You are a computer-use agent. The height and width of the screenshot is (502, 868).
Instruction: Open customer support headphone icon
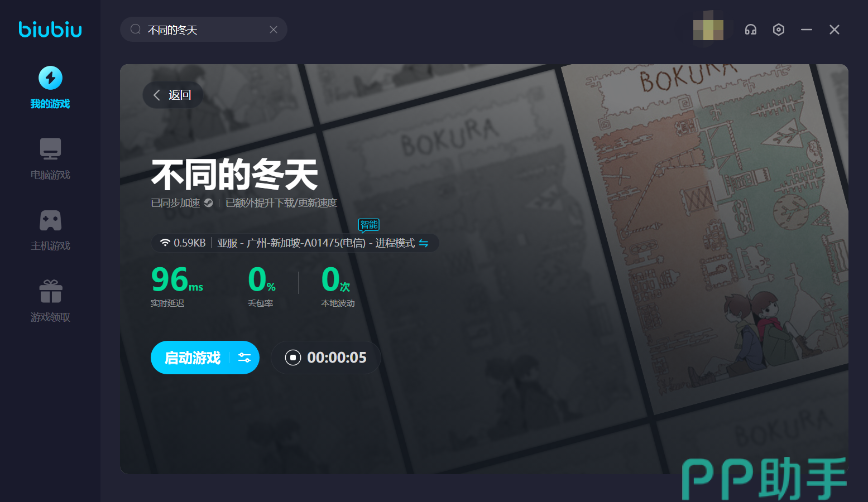751,30
